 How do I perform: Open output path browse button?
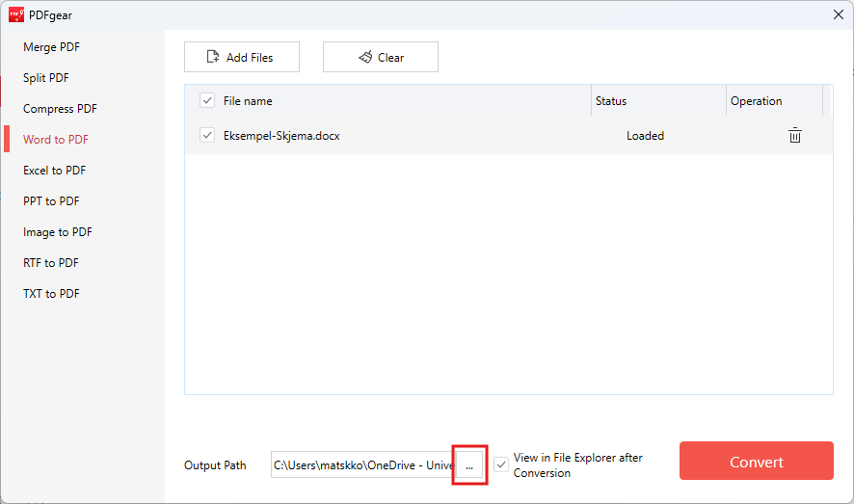[469, 464]
